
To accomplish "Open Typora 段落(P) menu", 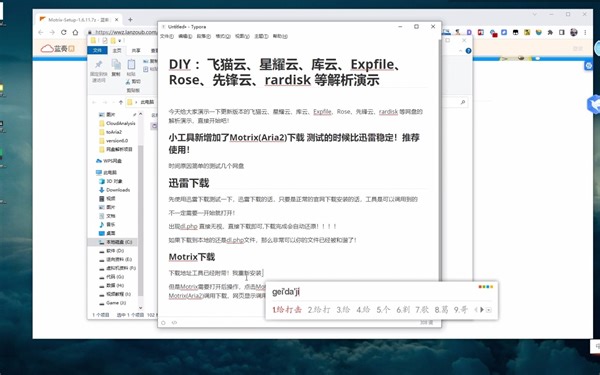I will click(x=204, y=36).
